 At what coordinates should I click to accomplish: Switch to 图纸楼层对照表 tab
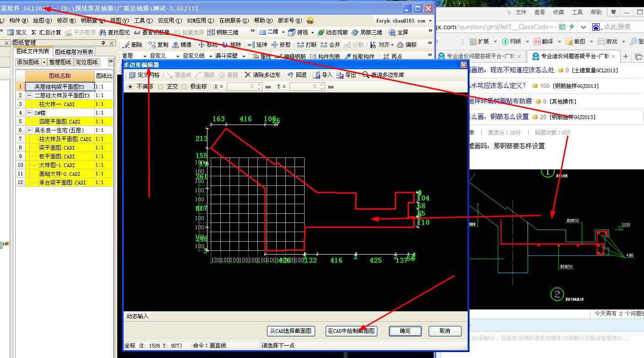coord(74,52)
